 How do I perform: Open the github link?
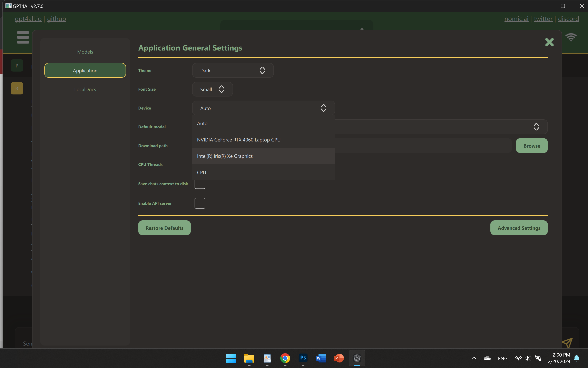click(56, 19)
